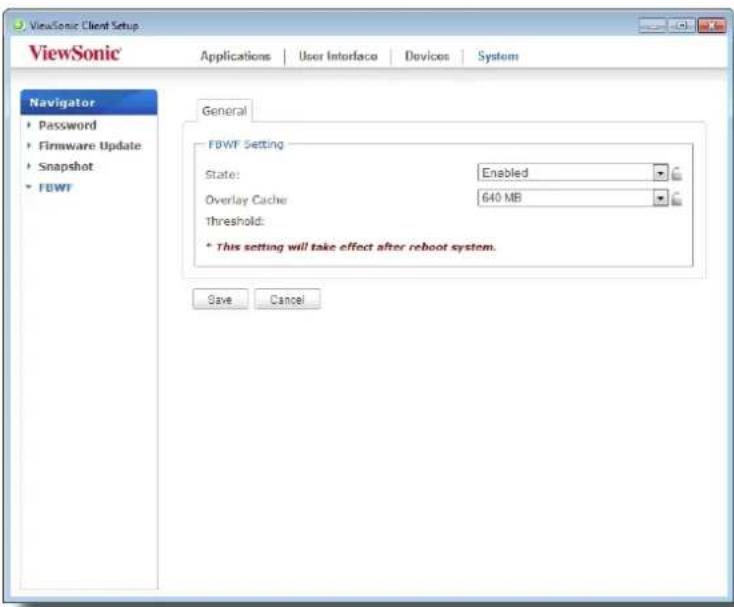734x607 pixels.
Task: Select FBWF in Navigator
Action: click(55, 187)
